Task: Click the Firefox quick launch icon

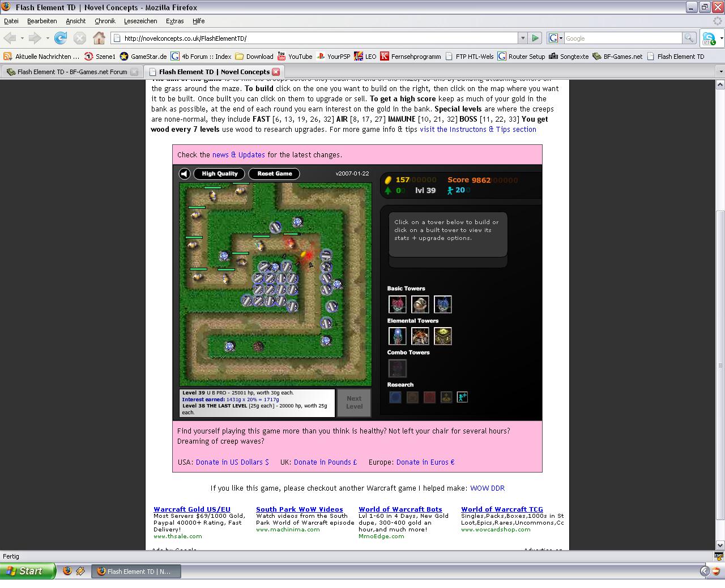Action: tap(67, 571)
